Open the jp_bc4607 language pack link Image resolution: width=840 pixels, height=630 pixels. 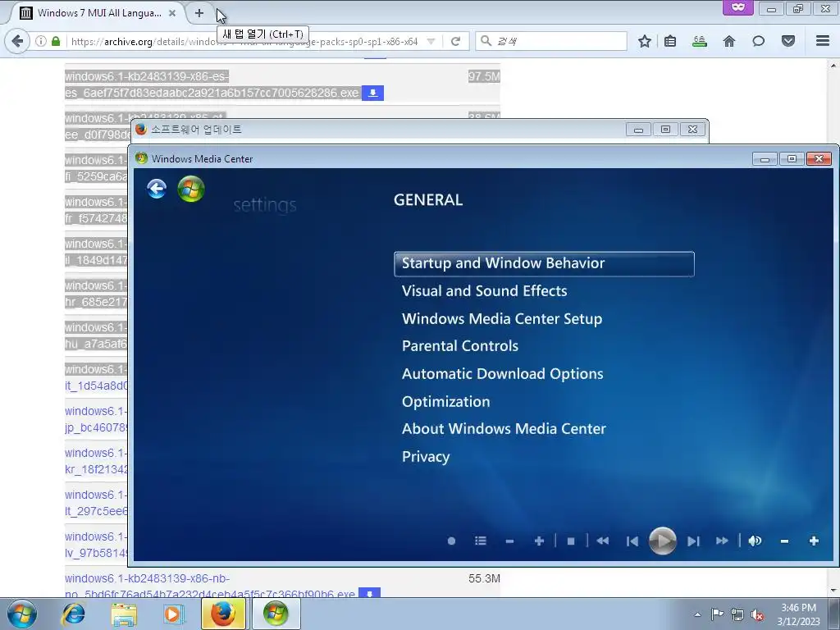click(97, 419)
